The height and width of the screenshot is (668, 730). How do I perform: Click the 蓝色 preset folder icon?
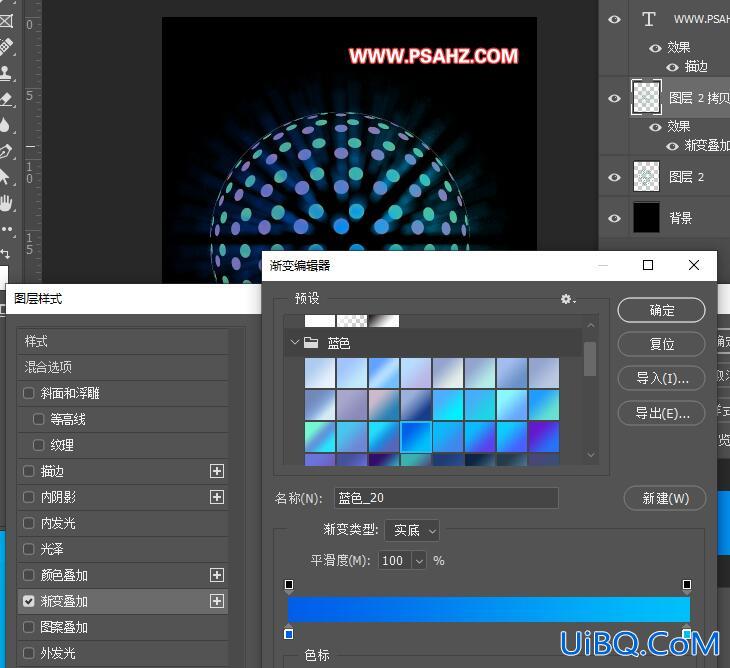tap(311, 343)
